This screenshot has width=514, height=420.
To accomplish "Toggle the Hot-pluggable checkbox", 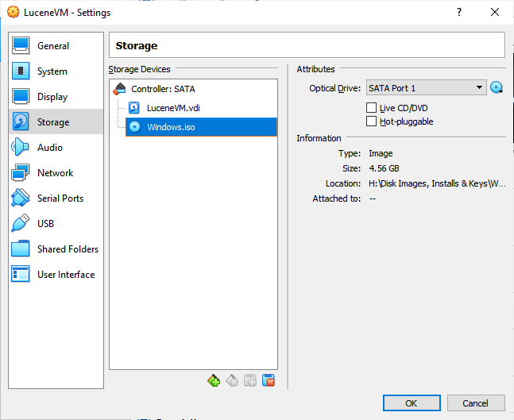I will [371, 121].
